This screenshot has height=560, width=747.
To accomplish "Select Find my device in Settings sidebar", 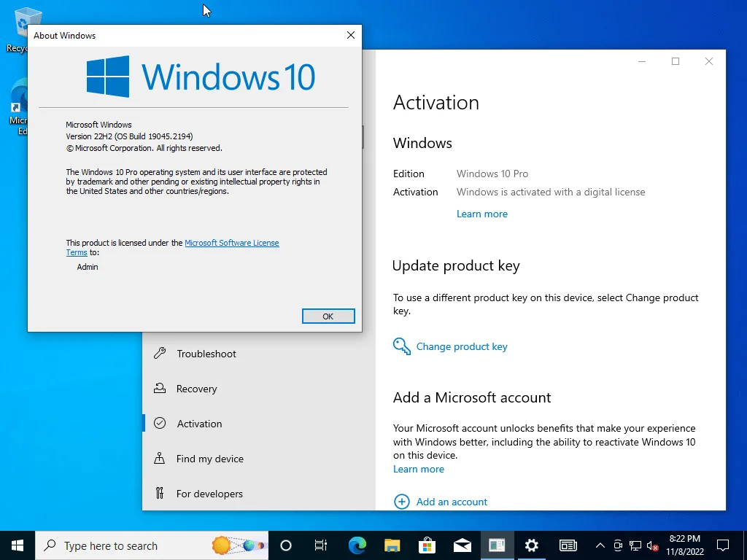I will click(x=259, y=459).
